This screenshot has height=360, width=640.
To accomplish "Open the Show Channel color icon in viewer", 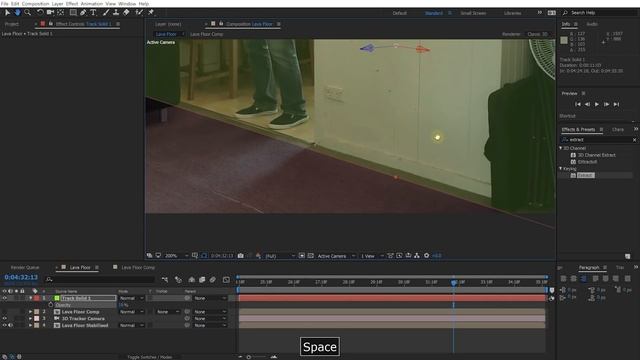I will (258, 256).
